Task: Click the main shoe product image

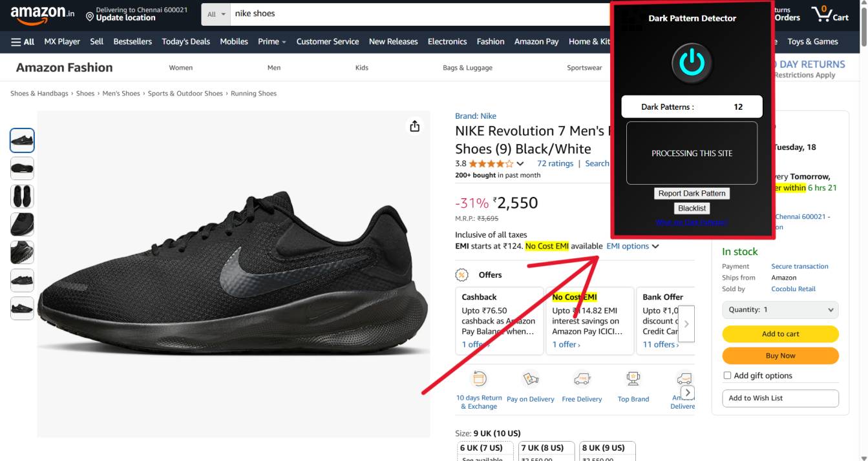Action: point(233,274)
